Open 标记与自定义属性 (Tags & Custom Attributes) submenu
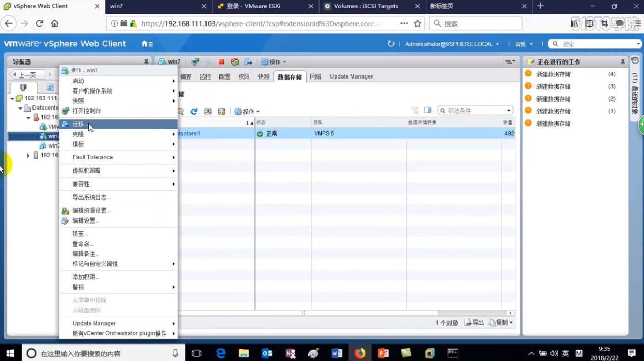 [x=119, y=264]
